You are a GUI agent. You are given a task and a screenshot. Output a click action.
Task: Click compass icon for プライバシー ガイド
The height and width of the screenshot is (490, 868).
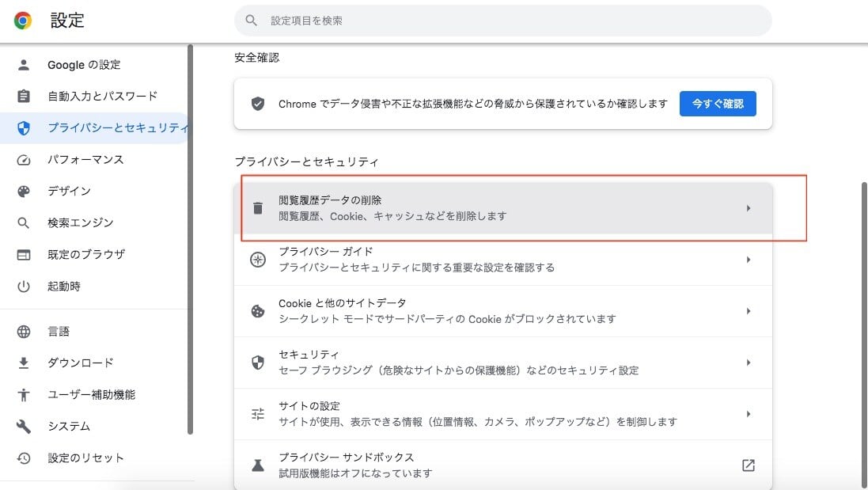(x=257, y=260)
